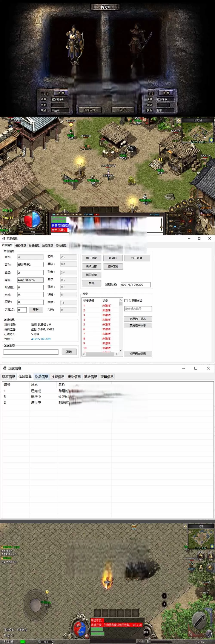This screenshot has height=644, width=215.
Task: Click the 搜索标志编号 search field
Action: tap(138, 309)
